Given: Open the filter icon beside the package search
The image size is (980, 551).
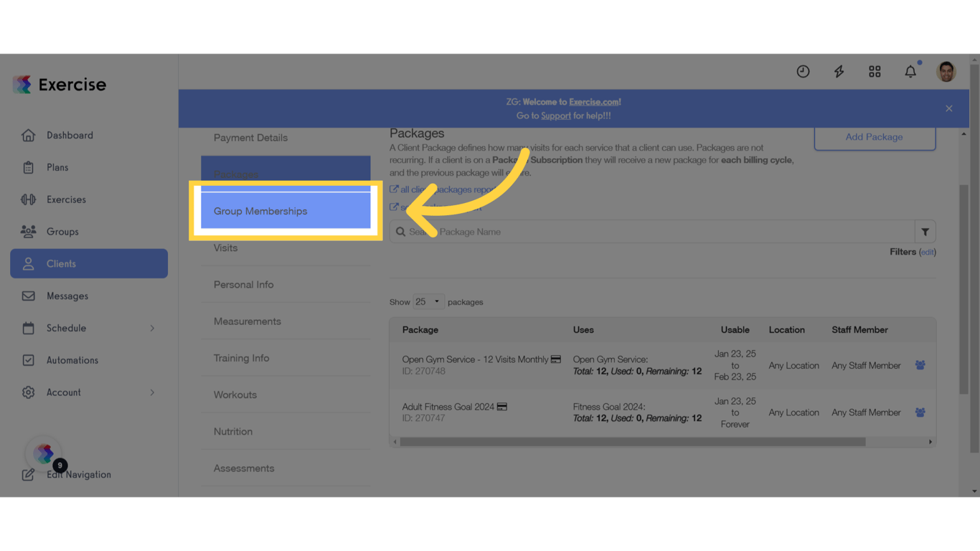Looking at the screenshot, I should 925,231.
